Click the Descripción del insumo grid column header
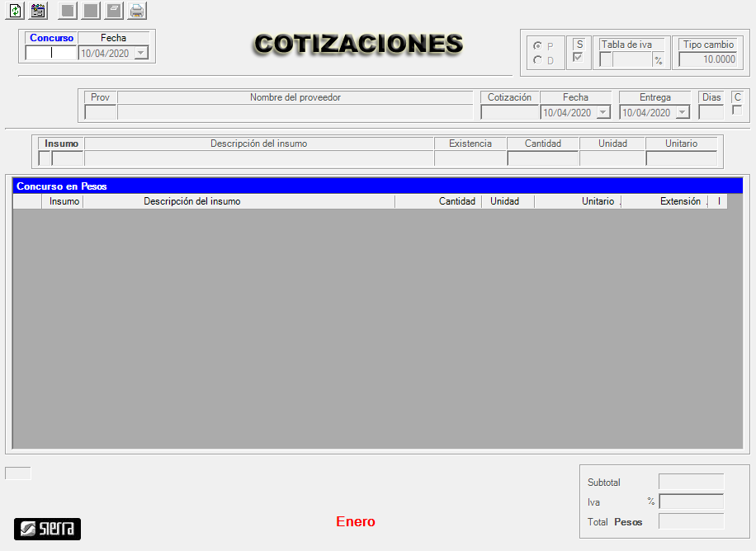This screenshot has width=756, height=551. click(x=192, y=201)
